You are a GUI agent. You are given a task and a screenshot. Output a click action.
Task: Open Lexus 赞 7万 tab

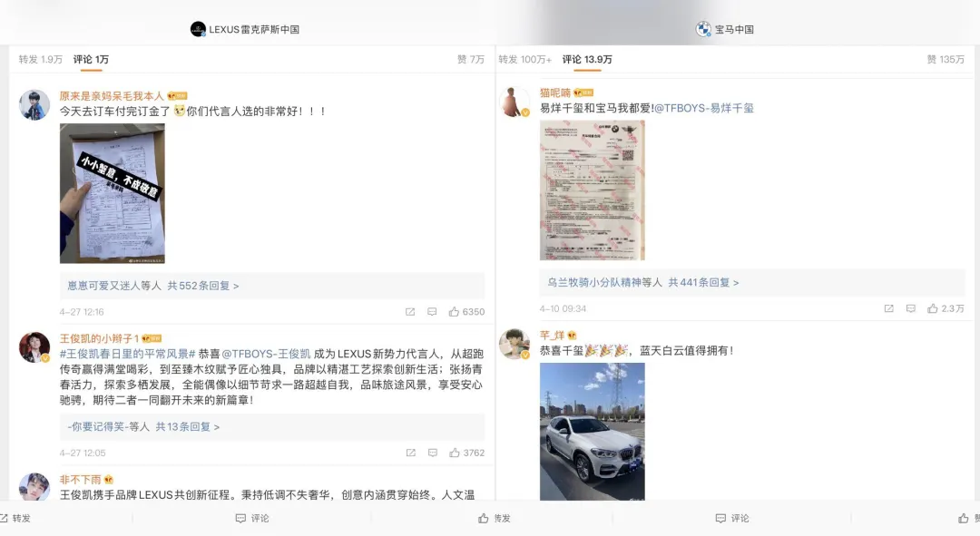tap(471, 59)
